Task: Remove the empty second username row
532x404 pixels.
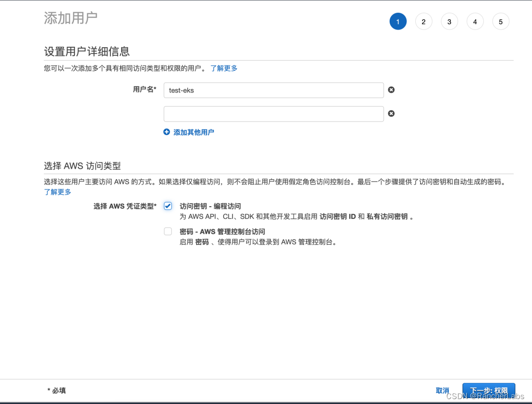Action: [x=391, y=114]
